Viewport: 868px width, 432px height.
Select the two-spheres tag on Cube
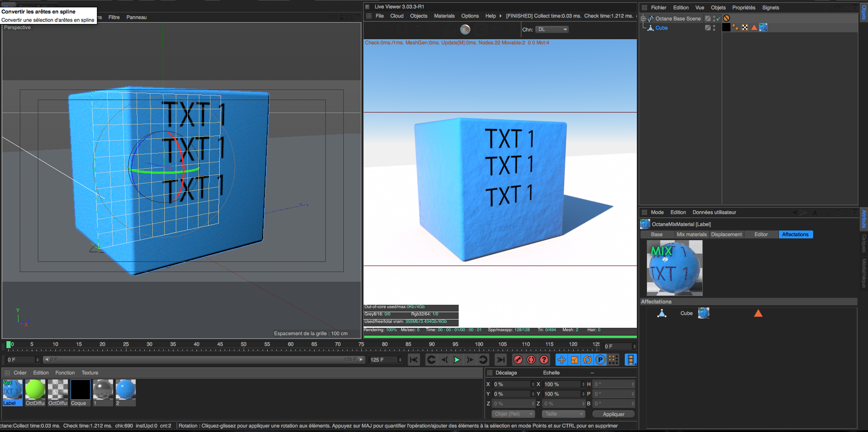click(x=736, y=28)
